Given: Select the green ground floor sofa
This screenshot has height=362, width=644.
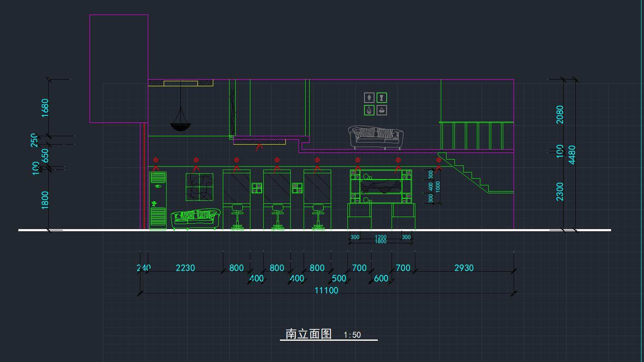Looking at the screenshot, I should 195,219.
